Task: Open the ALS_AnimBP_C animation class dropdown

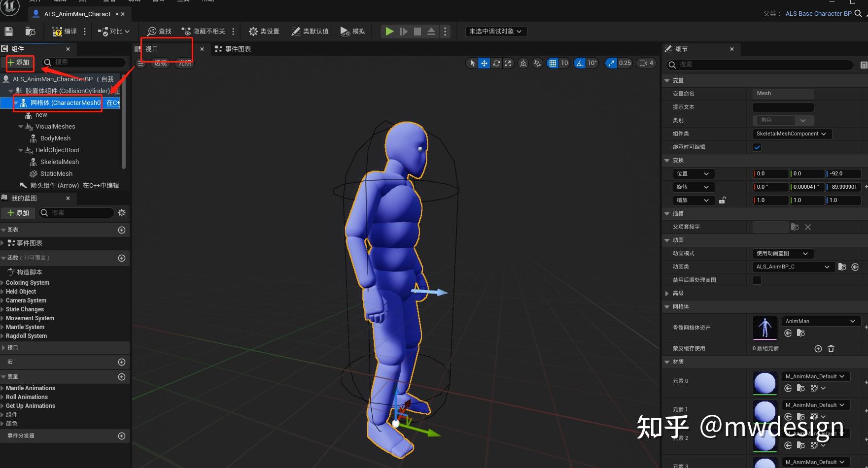Action: click(x=793, y=267)
